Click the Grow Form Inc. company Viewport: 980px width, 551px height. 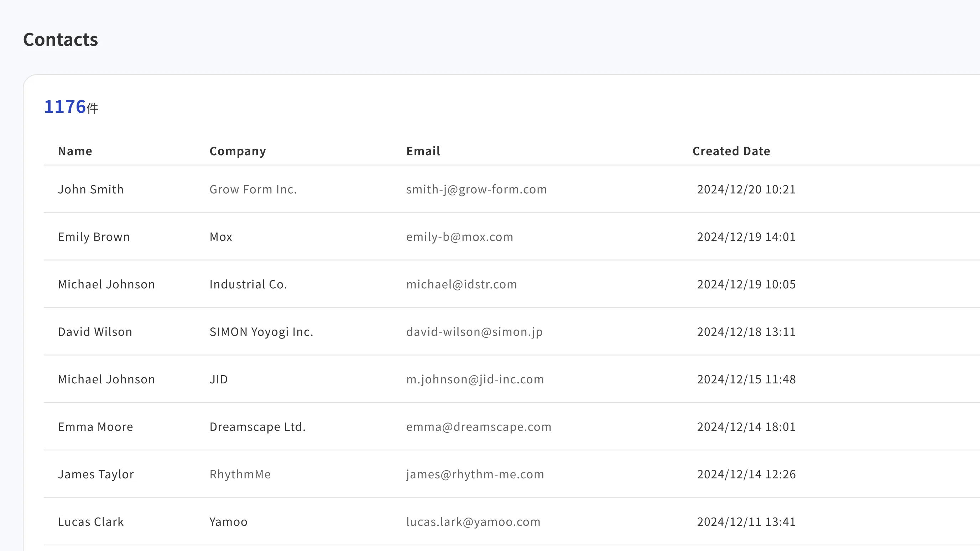253,189
